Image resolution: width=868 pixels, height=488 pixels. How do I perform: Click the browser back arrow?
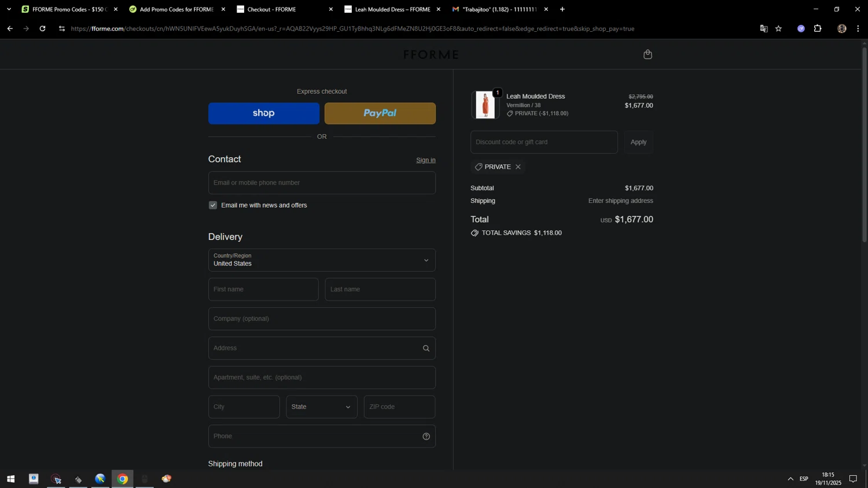10,28
